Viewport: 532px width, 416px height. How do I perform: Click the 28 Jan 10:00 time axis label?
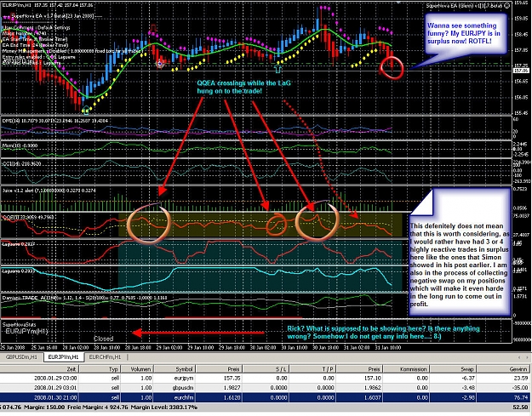point(106,347)
